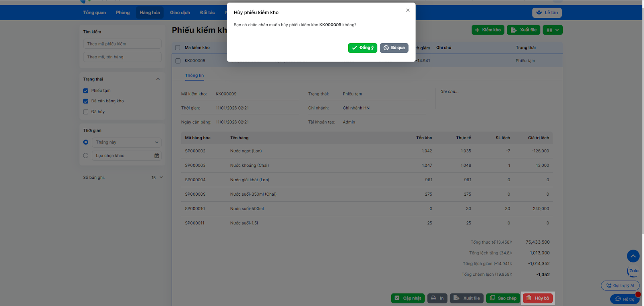Click the red Hủy bỏ trash button
Viewport: 644px width, 306px height.
pyautogui.click(x=538, y=298)
